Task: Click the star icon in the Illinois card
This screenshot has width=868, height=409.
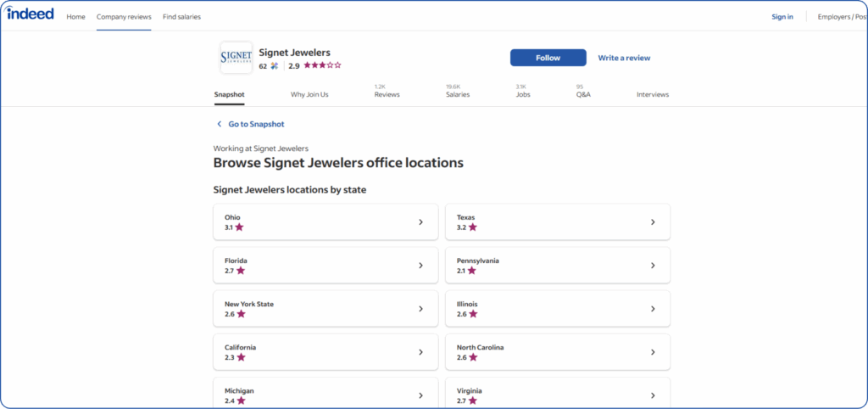Action: (x=473, y=314)
